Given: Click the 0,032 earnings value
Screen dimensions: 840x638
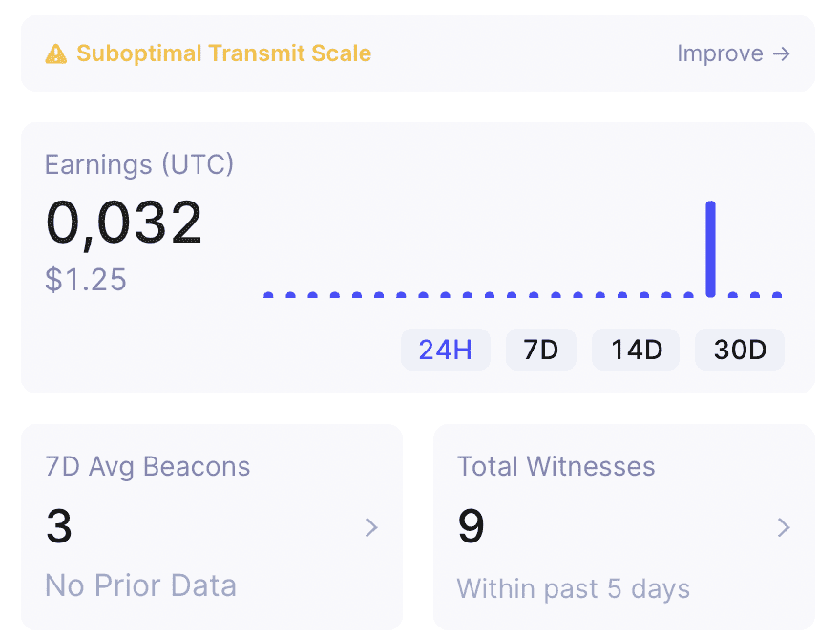Looking at the screenshot, I should 124,223.
